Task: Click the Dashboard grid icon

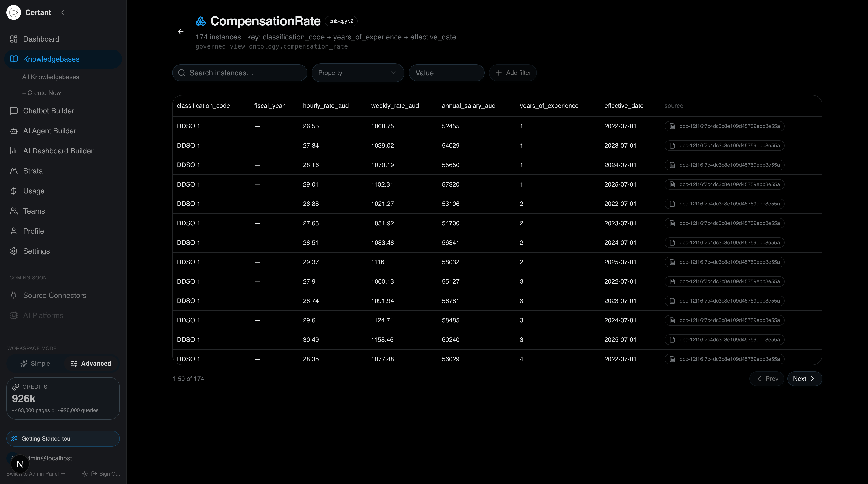Action: 14,39
